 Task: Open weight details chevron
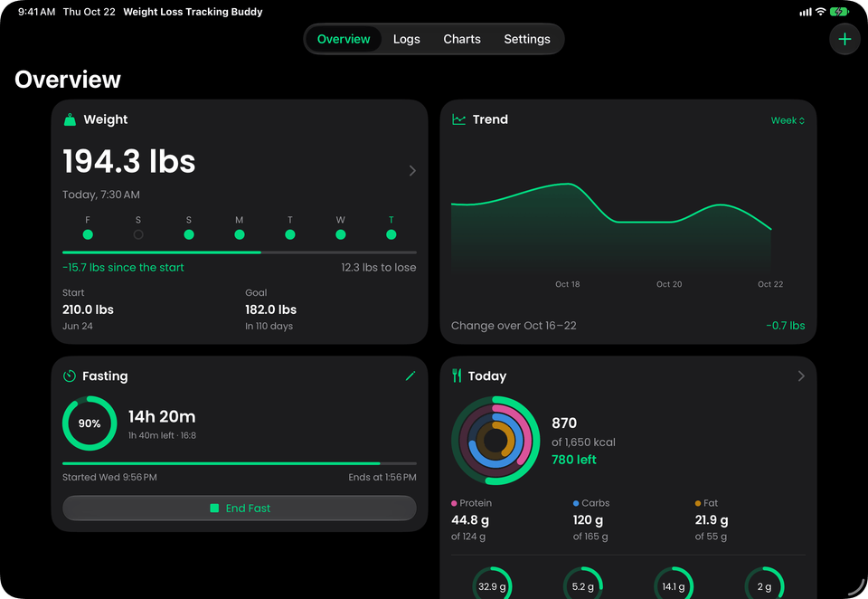(412, 171)
